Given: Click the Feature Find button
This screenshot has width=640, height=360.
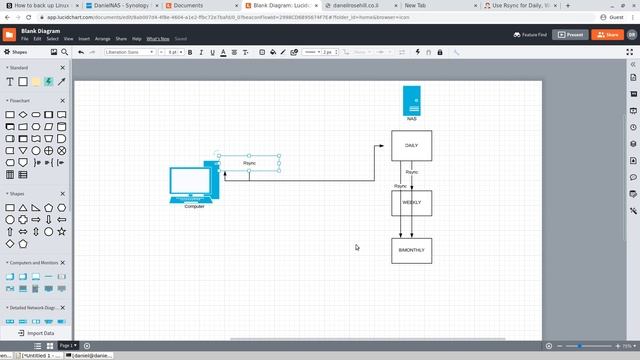Looking at the screenshot, I should pos(530,35).
